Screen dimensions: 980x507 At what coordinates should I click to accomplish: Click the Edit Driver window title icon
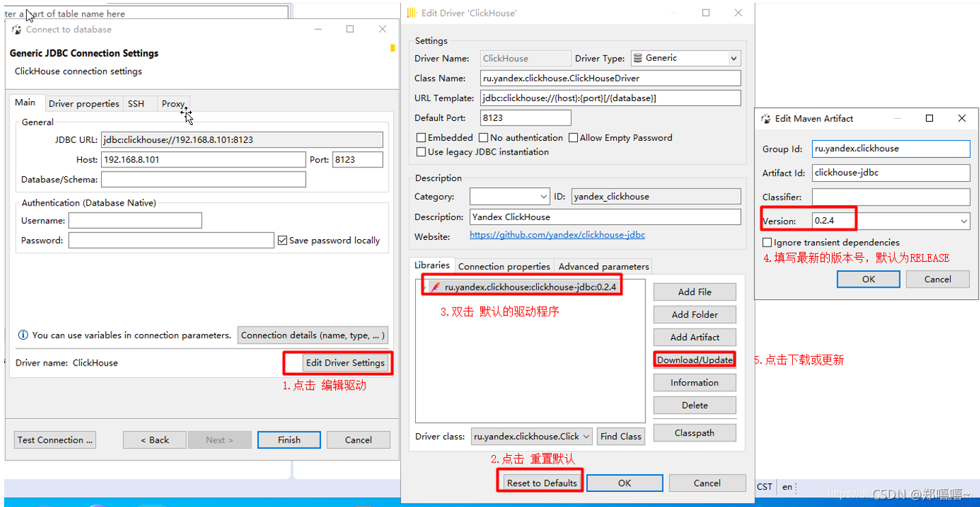pyautogui.click(x=412, y=13)
